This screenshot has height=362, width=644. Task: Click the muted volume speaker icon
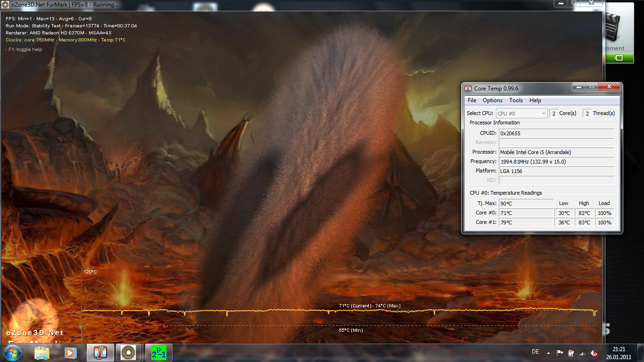tap(594, 353)
